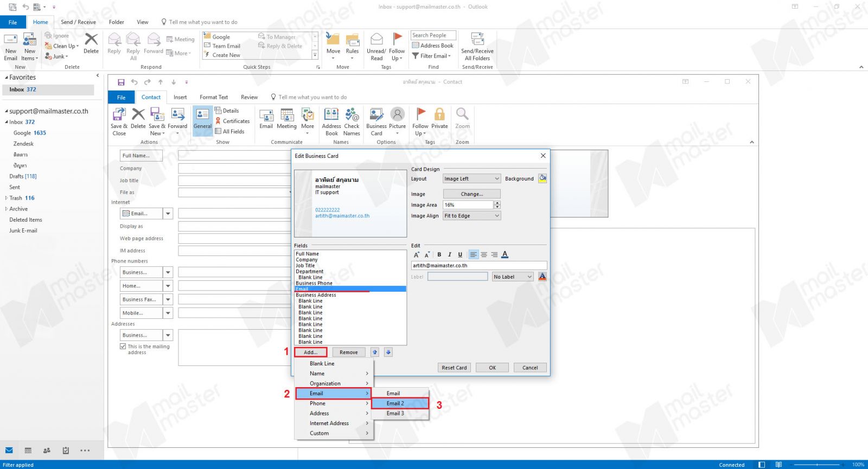Delete the contact via ribbon Delete icon
The width and height of the screenshot is (868, 469).
(138, 118)
